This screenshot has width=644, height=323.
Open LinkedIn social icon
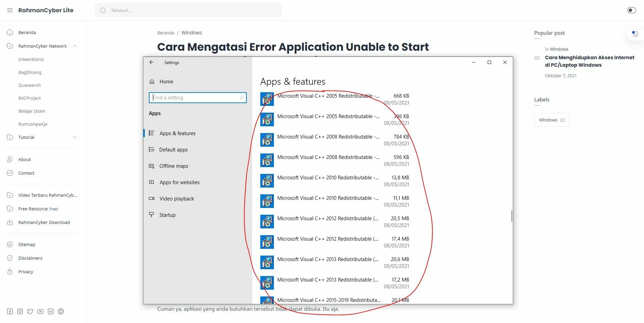pyautogui.click(x=51, y=311)
